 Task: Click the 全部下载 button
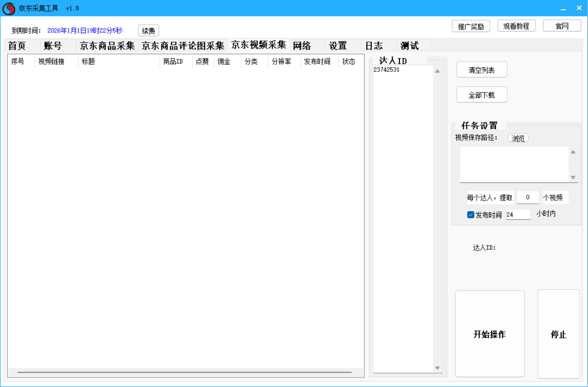pyautogui.click(x=482, y=95)
